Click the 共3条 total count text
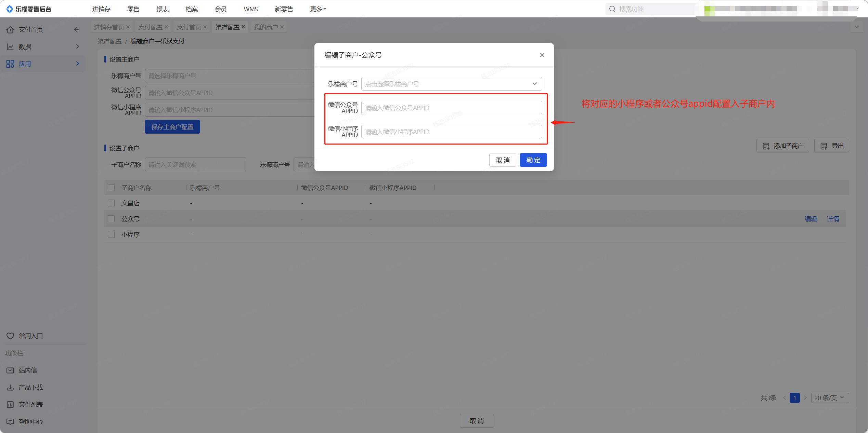 pos(768,398)
